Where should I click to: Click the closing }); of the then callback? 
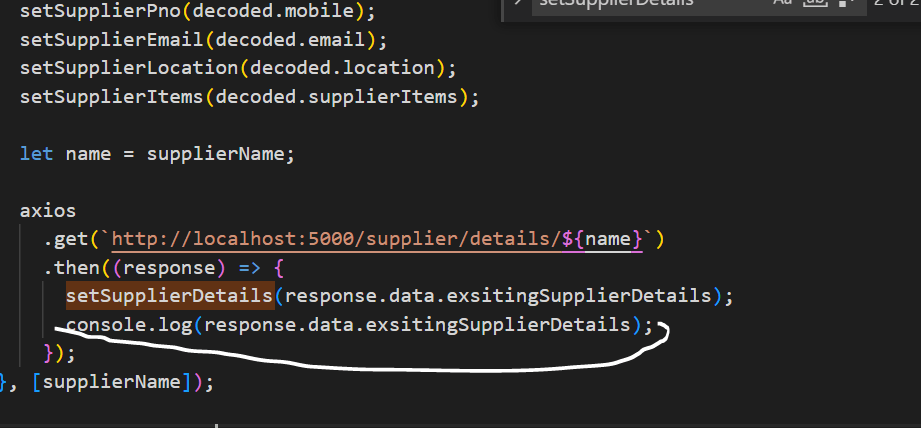pyautogui.click(x=60, y=353)
